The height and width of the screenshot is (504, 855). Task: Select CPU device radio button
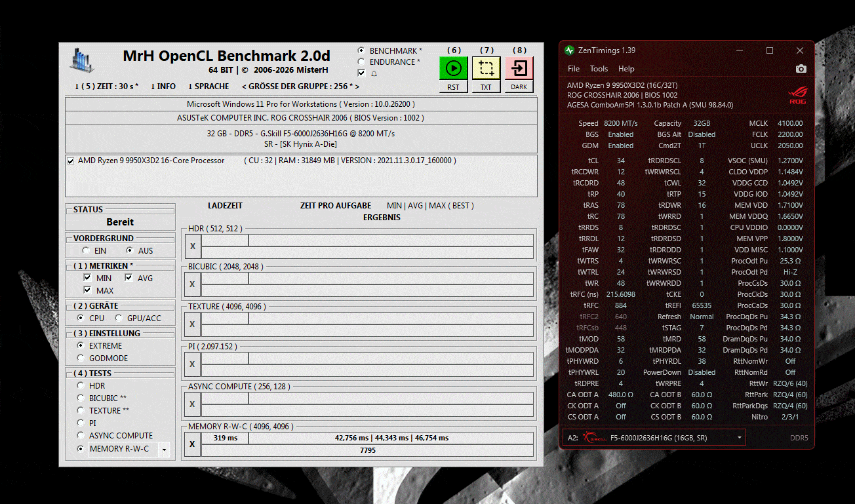(81, 318)
